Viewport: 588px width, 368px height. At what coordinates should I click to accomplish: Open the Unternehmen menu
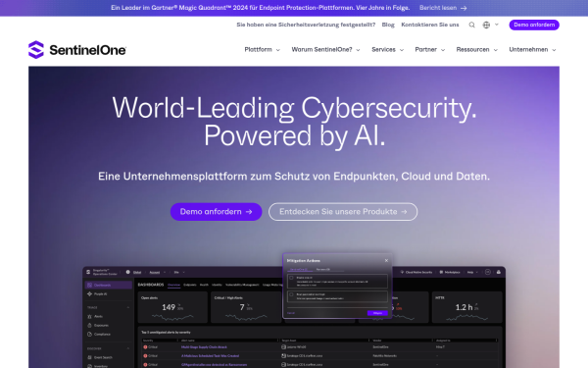(x=528, y=50)
